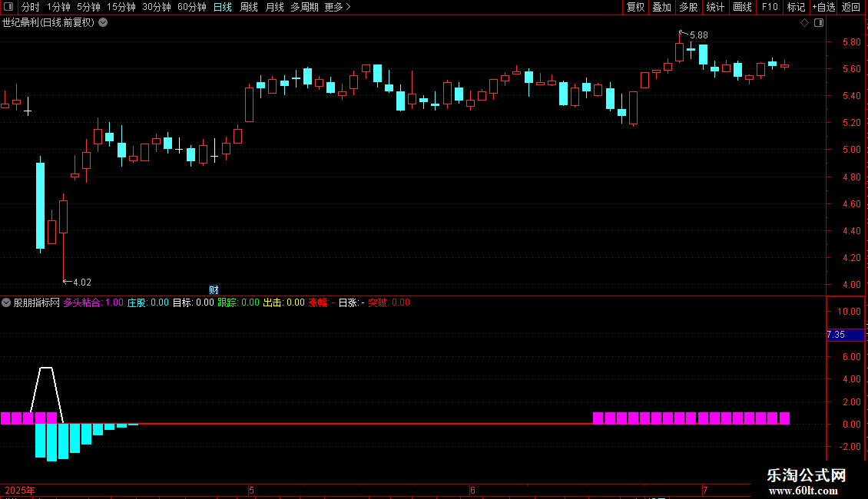
Task: Toggle the side panel icon at chart top-right
Action: (819, 23)
